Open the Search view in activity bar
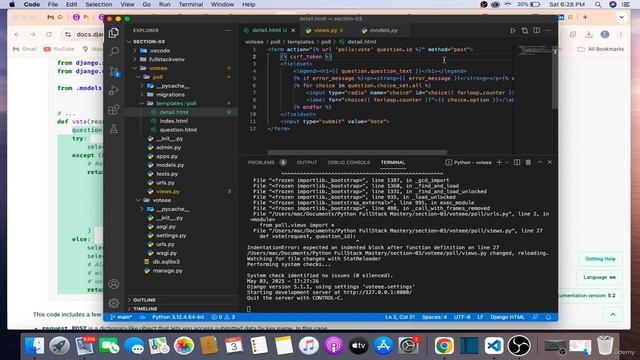This screenshot has height=360, width=640. 114,51
